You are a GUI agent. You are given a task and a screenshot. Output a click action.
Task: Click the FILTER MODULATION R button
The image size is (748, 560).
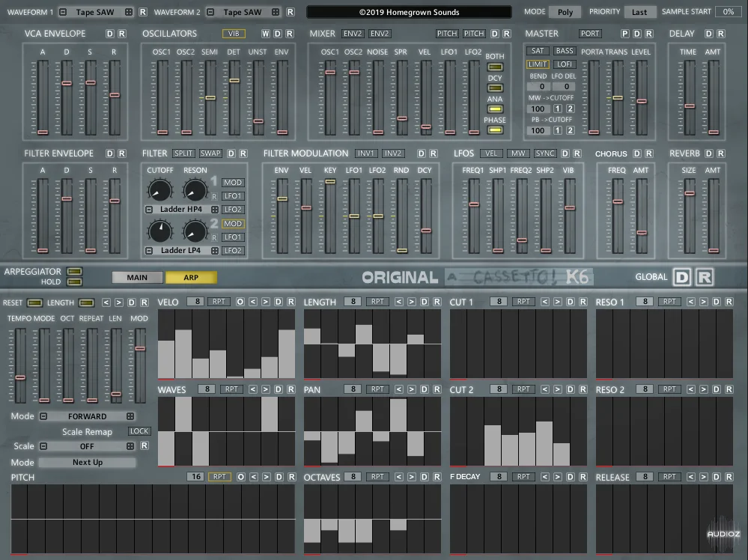[434, 153]
